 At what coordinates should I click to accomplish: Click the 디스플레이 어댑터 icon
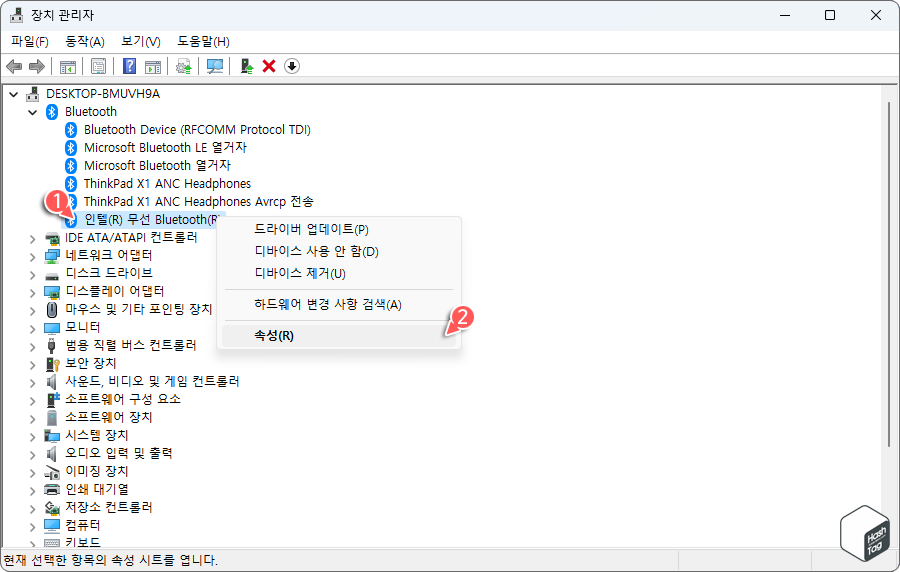click(52, 292)
